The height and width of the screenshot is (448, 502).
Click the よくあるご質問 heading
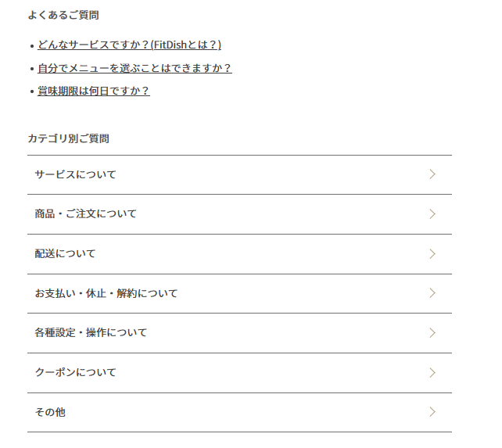(x=63, y=15)
